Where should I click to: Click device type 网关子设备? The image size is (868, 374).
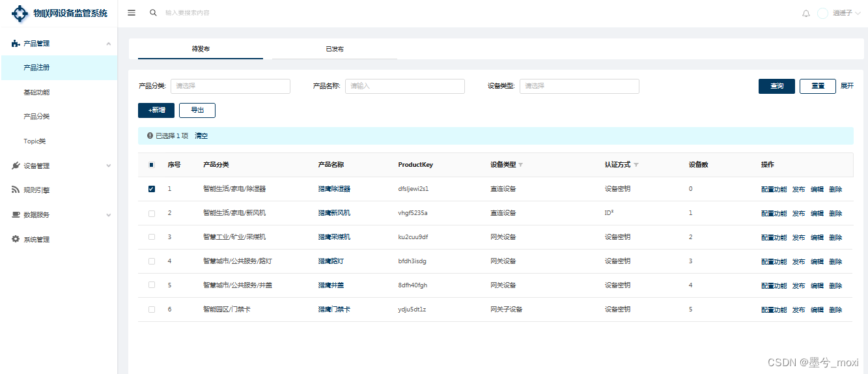[x=506, y=309]
